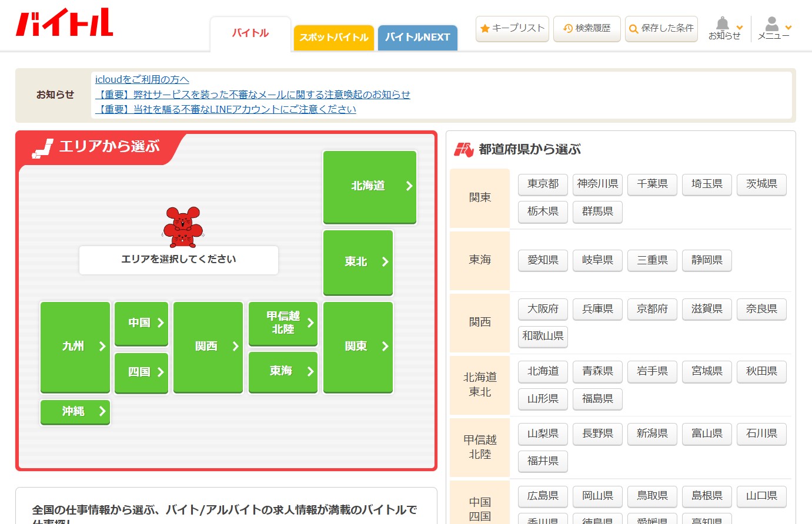Click the red mouse mascot image
The height and width of the screenshot is (524, 812).
[183, 227]
